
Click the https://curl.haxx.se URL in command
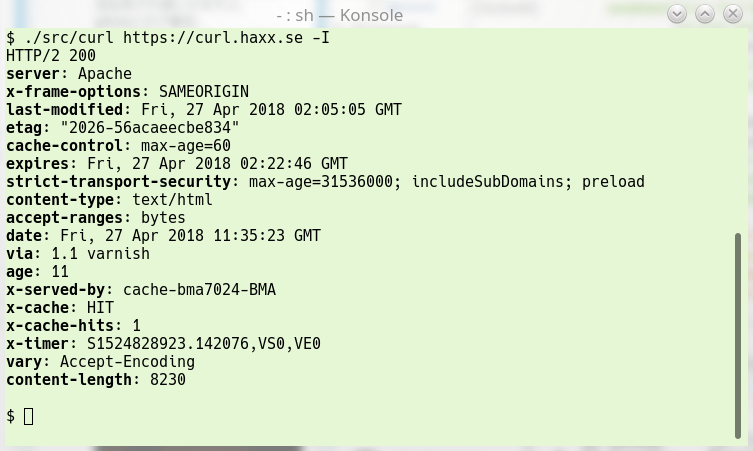213,37
